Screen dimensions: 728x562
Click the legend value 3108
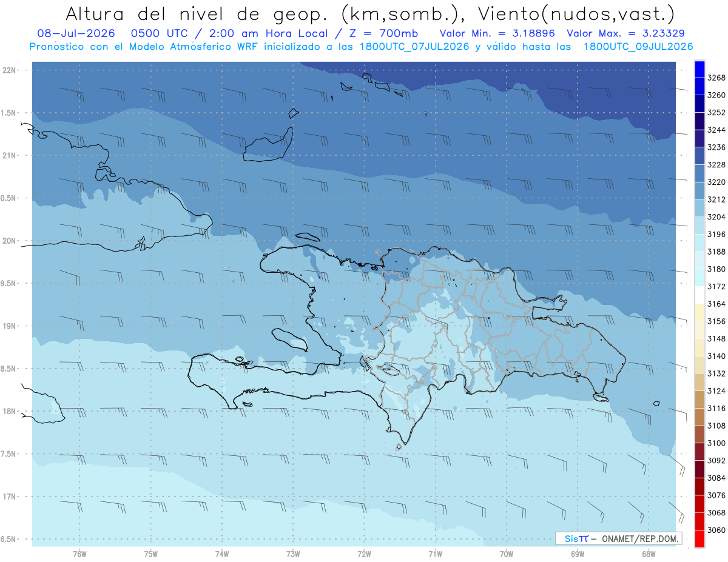pyautogui.click(x=716, y=426)
